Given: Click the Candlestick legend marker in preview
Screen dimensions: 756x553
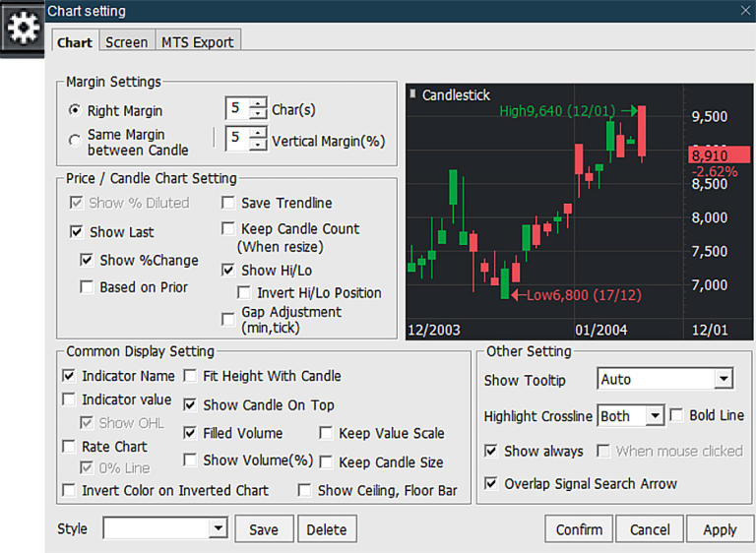Looking at the screenshot, I should pos(412,95).
